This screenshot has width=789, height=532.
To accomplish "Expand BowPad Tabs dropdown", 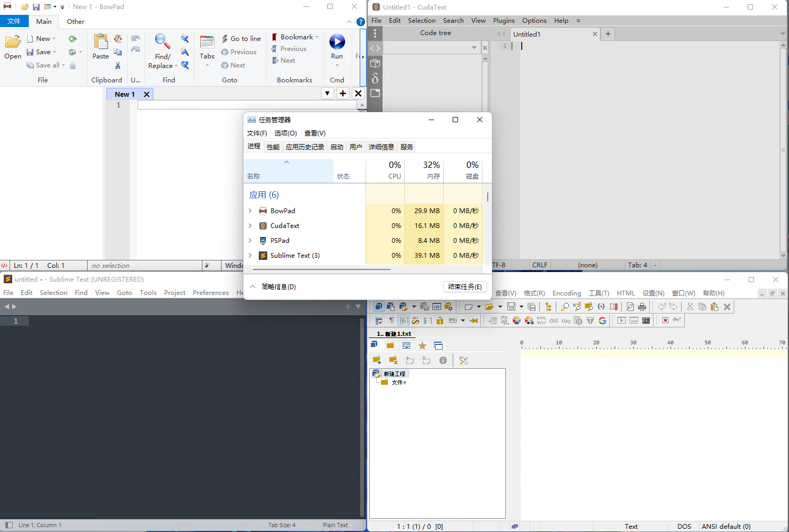I will [x=207, y=65].
